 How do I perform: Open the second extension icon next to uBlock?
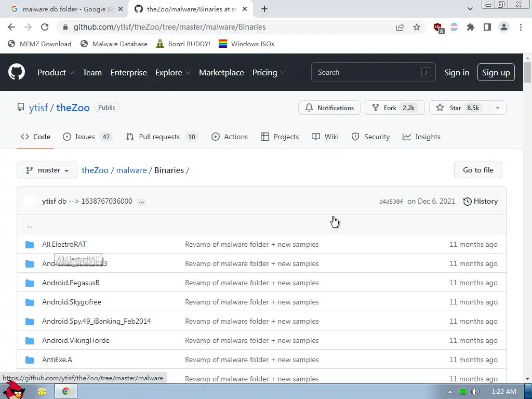454,27
